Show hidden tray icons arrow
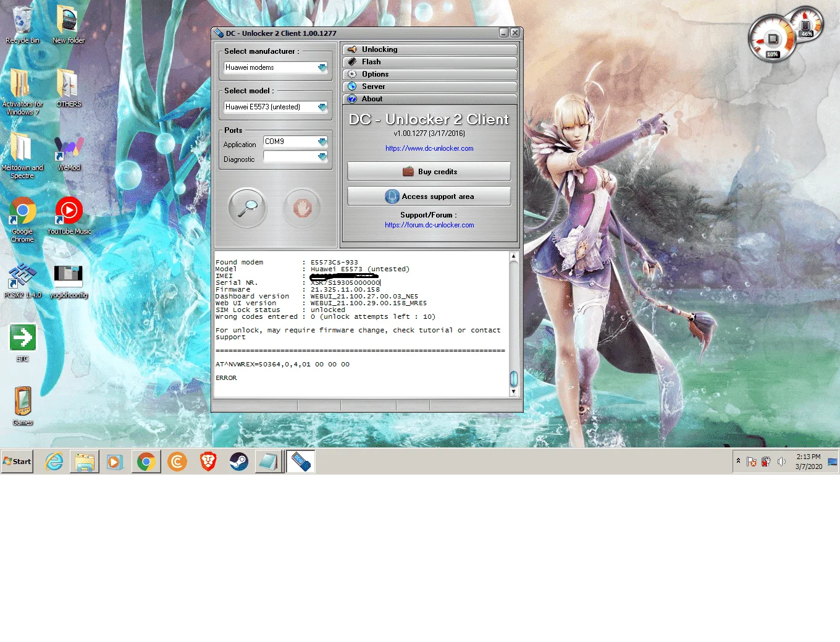The height and width of the screenshot is (642, 840). click(738, 461)
